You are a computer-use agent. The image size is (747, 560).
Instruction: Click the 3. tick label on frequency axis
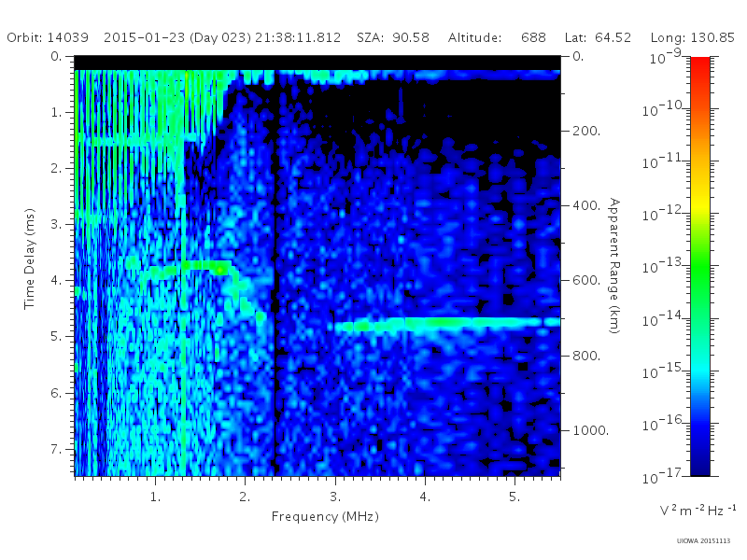pyautogui.click(x=335, y=497)
